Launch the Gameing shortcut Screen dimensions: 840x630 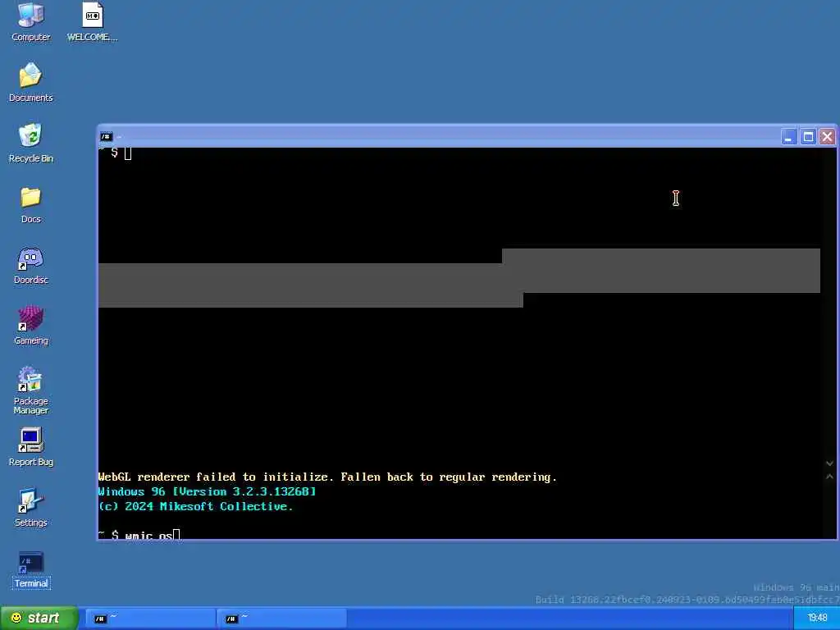(x=30, y=326)
